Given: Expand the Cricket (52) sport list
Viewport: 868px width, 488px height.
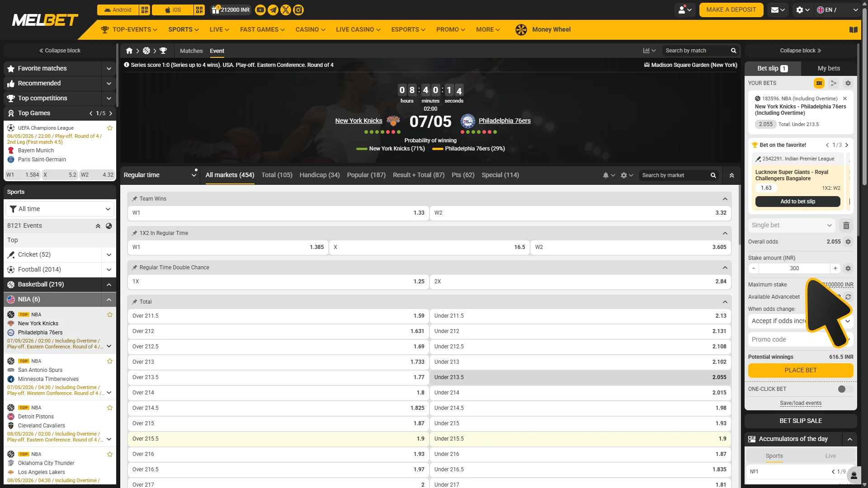Looking at the screenshot, I should (x=108, y=255).
